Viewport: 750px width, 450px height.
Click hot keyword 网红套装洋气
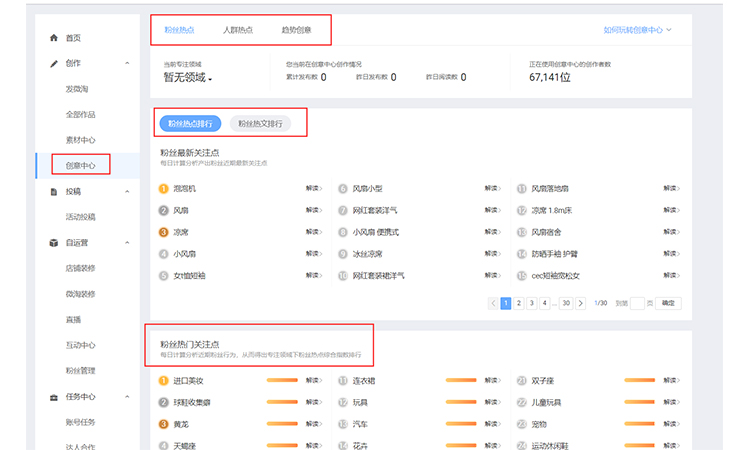tap(375, 210)
